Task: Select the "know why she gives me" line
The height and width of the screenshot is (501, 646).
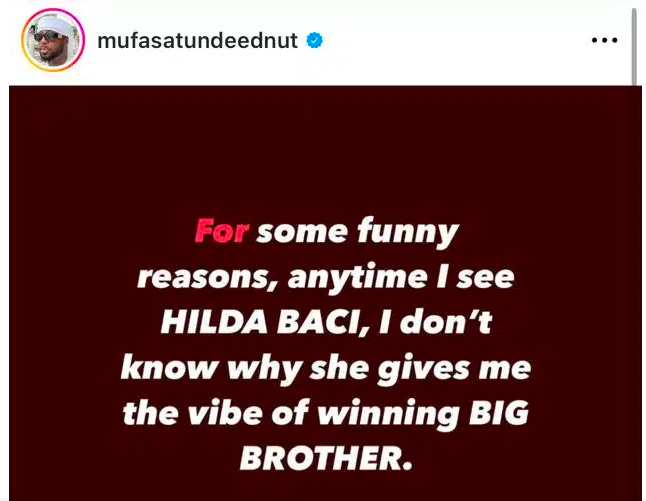Action: (x=325, y=369)
